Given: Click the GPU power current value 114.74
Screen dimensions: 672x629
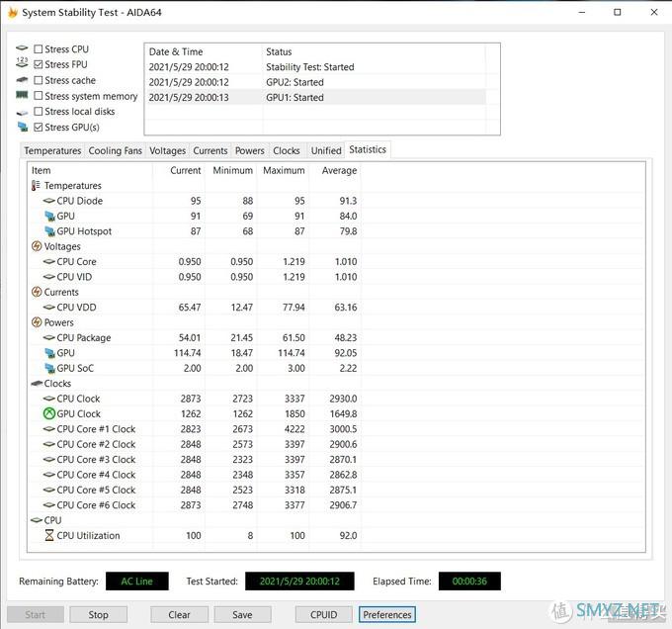Looking at the screenshot, I should [x=188, y=352].
